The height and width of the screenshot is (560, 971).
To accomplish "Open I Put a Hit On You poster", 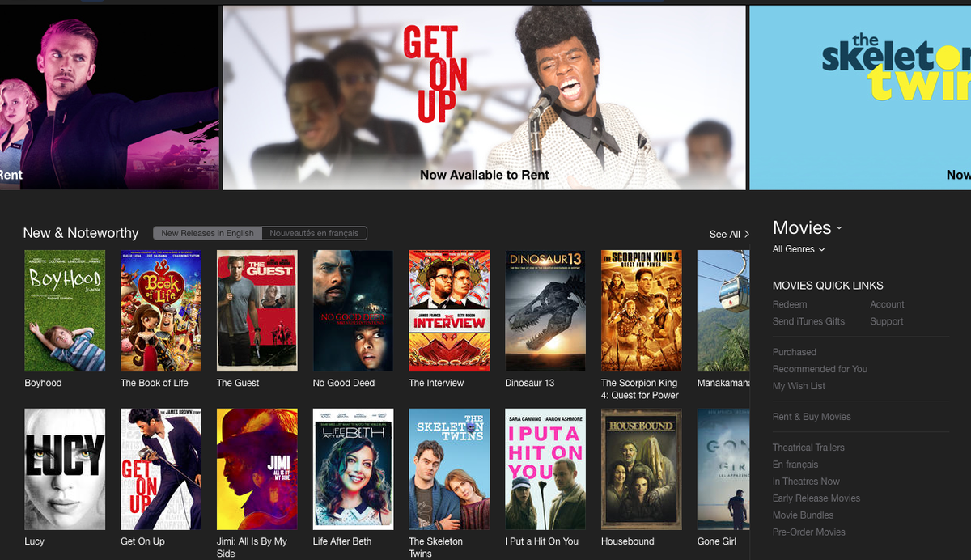I will point(545,469).
